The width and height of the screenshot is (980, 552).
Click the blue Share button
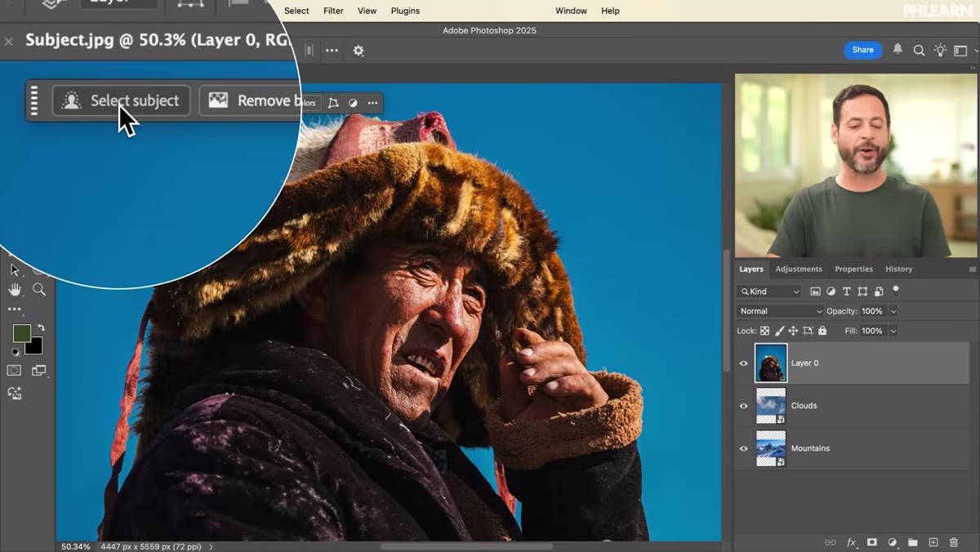[x=862, y=50]
